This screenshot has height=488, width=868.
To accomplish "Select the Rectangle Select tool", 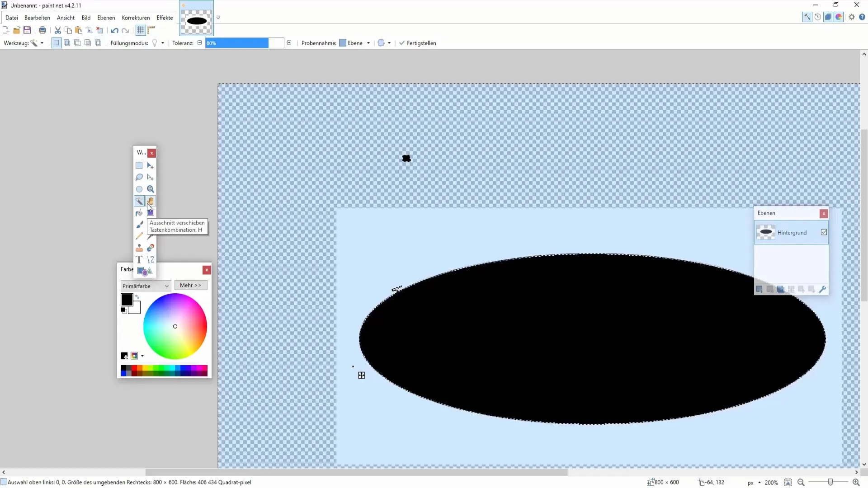I will (x=139, y=165).
